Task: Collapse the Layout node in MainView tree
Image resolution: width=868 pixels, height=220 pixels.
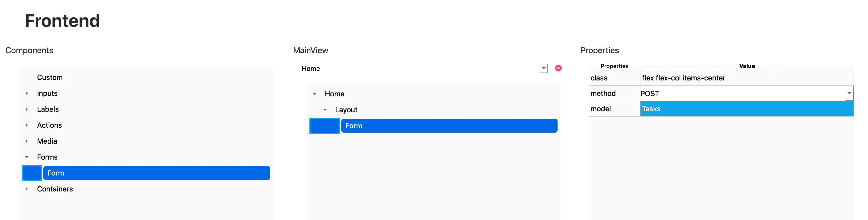Action: 325,110
